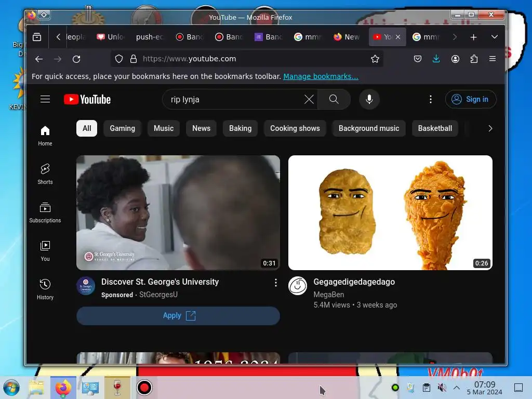532x399 pixels.
Task: Click the StGeorgesU channel avatar
Action: click(x=86, y=286)
